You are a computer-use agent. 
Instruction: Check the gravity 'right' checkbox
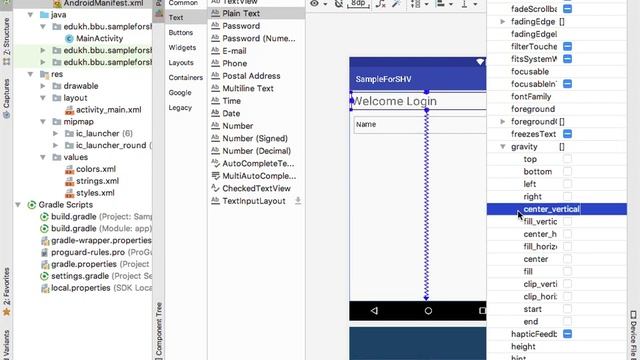pyautogui.click(x=567, y=196)
